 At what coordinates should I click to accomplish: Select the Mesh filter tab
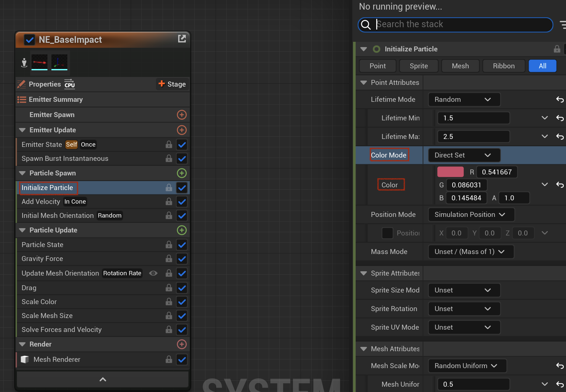click(x=460, y=66)
